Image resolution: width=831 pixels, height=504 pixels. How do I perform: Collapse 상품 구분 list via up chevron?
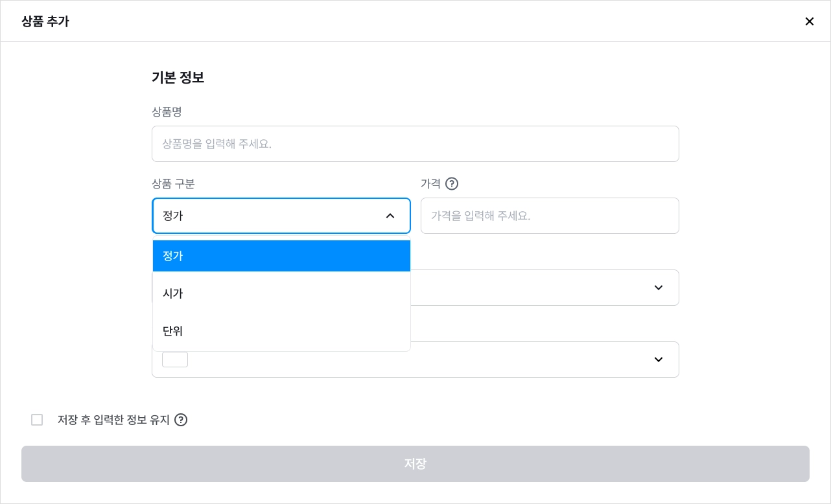[x=390, y=216]
